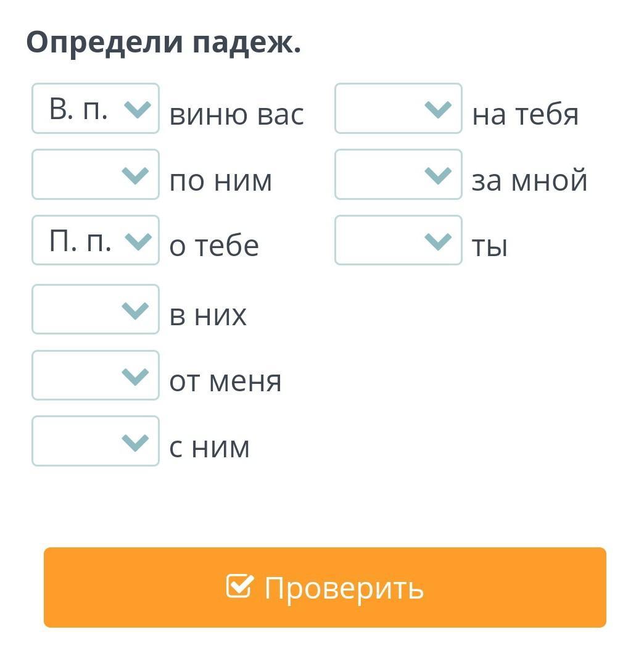The image size is (644, 656).
Task: Click the chevron arrow beside «в них»
Action: [136, 310]
